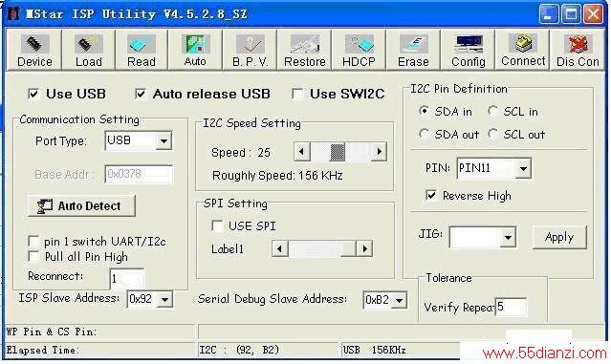This screenshot has height=364, width=611.
Task: Click the Connect toolbar icon
Action: coord(522,51)
